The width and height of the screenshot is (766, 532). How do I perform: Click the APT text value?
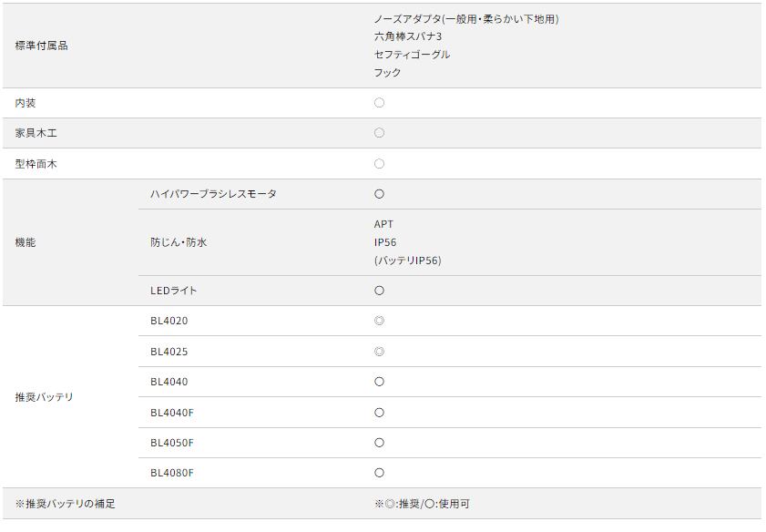(x=383, y=224)
